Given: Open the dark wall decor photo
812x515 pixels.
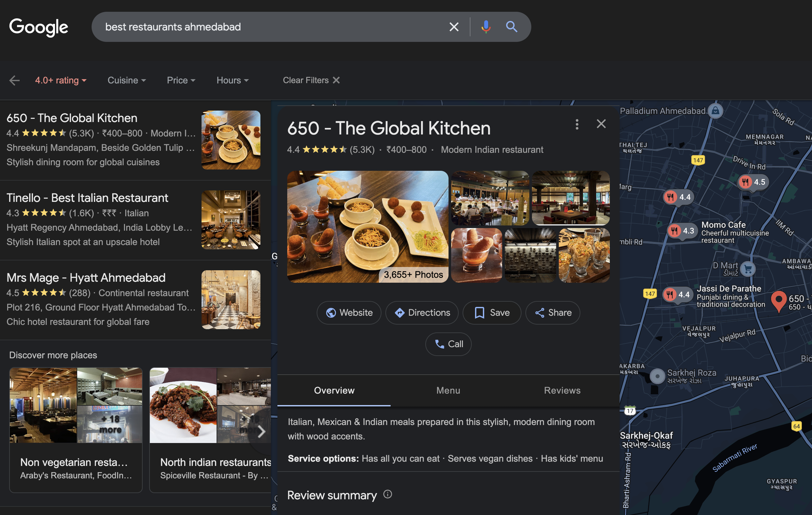Looking at the screenshot, I should (x=530, y=255).
